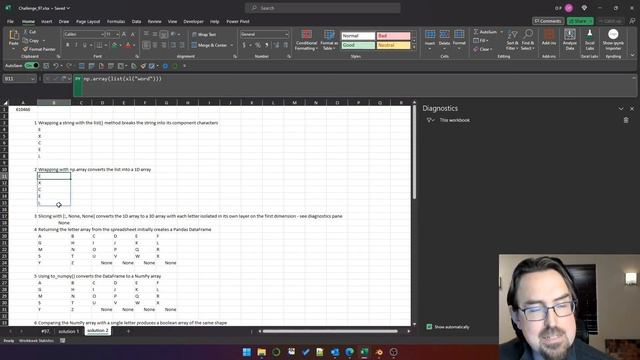Viewport: 640px width, 360px height.
Task: Open the number format General dropdown
Action: point(264,34)
